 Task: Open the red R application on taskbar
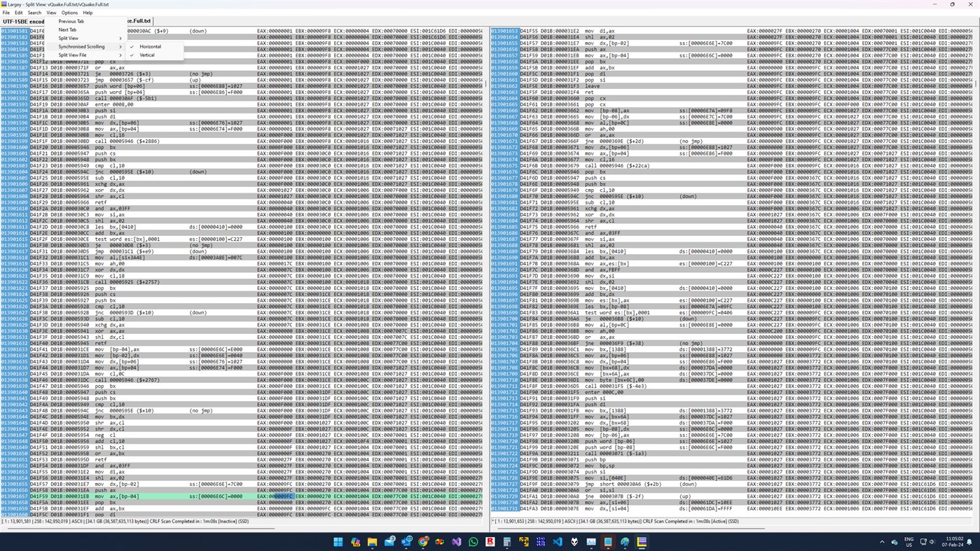coord(490,542)
